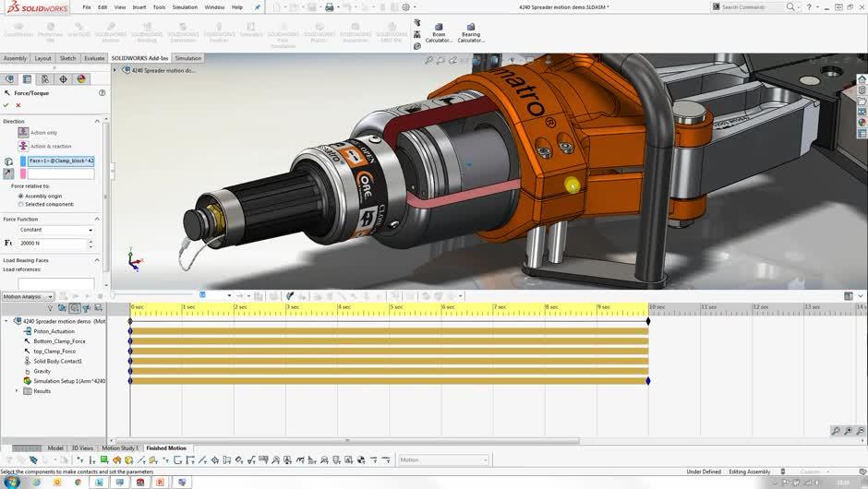Click the Gravity item in motion tree
The height and width of the screenshot is (489, 868).
coord(42,371)
